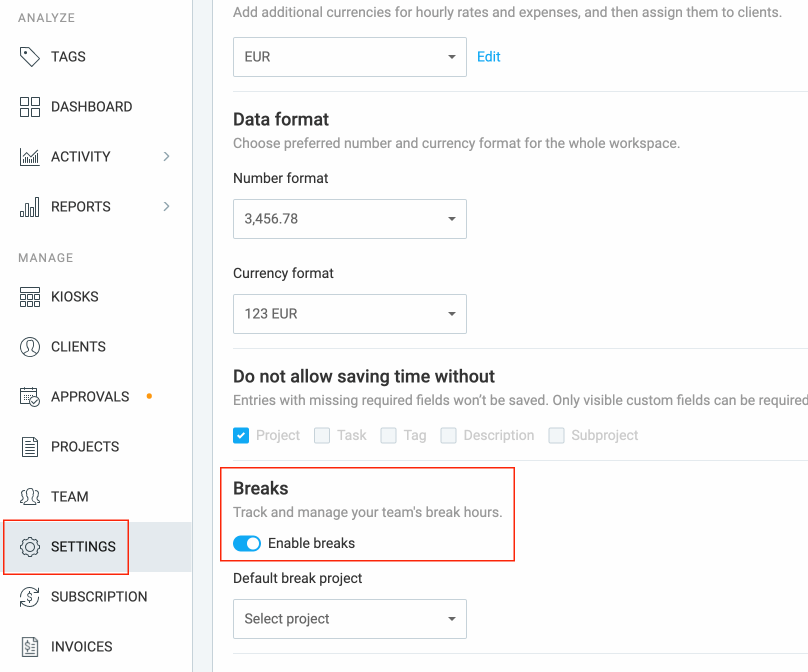808x672 pixels.
Task: Open Approvals calendar-check icon
Action: pos(29,396)
